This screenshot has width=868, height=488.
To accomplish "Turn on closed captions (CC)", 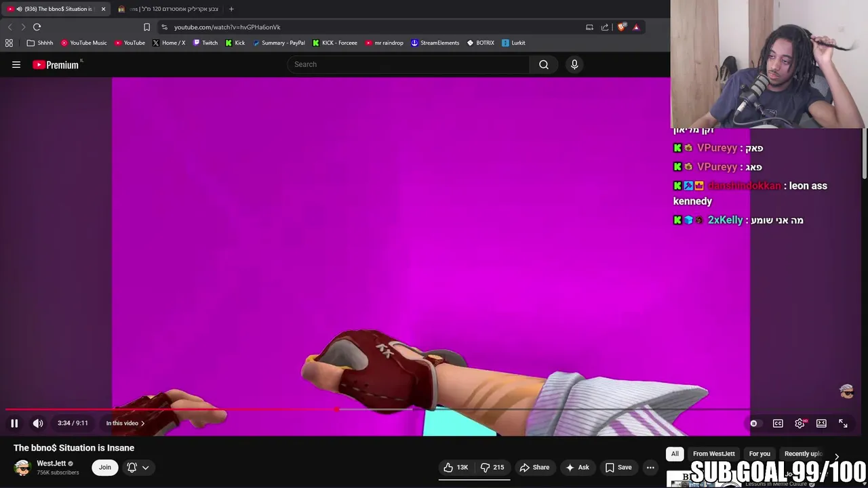I will pos(778,423).
